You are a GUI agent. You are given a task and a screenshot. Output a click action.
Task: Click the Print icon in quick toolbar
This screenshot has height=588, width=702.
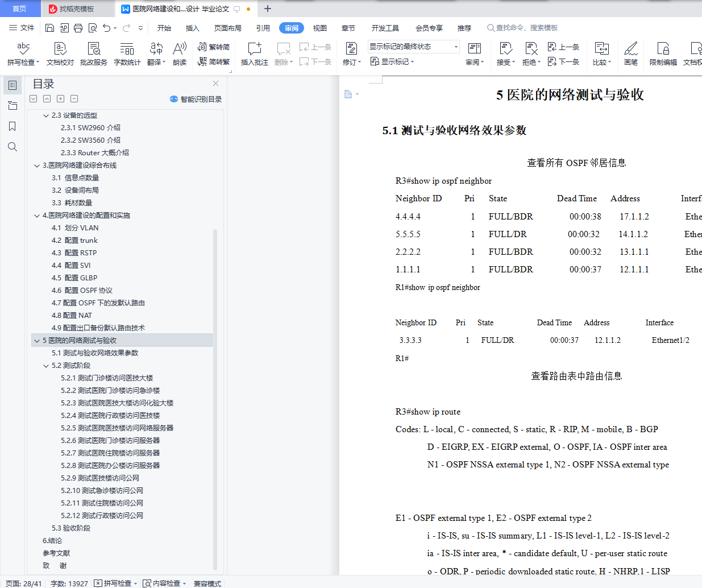[x=78, y=28]
